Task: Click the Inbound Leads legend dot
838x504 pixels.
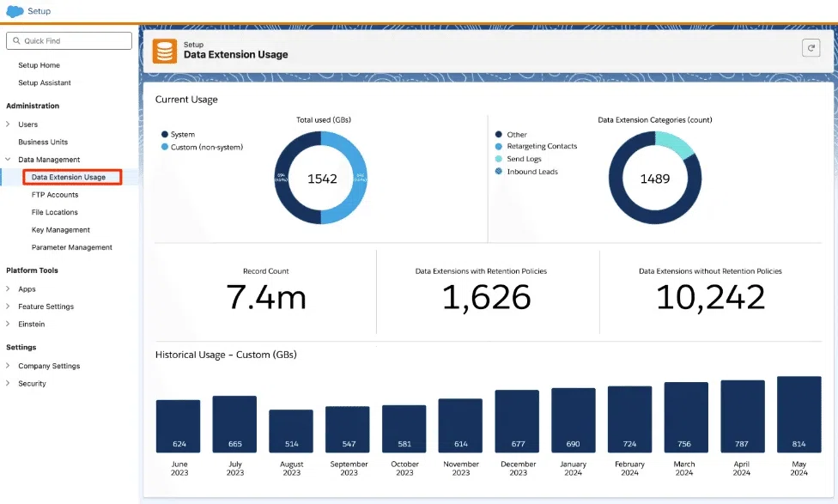Action: point(499,172)
